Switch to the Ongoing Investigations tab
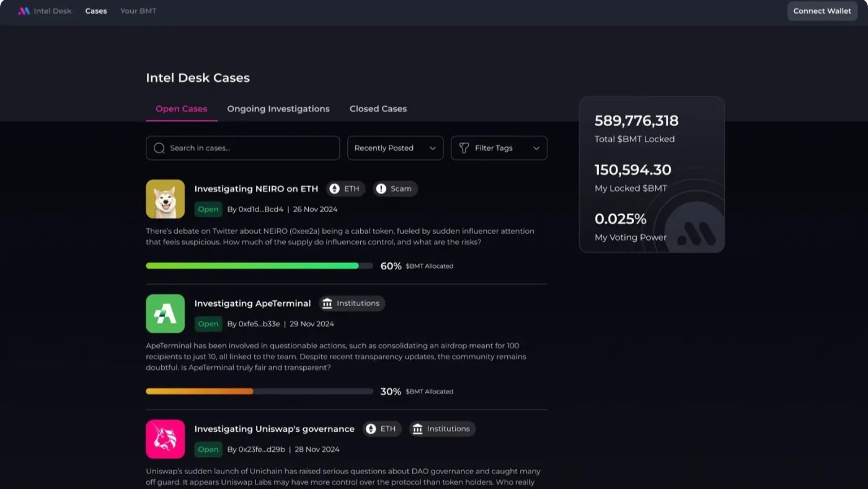This screenshot has height=489, width=868. (x=278, y=109)
